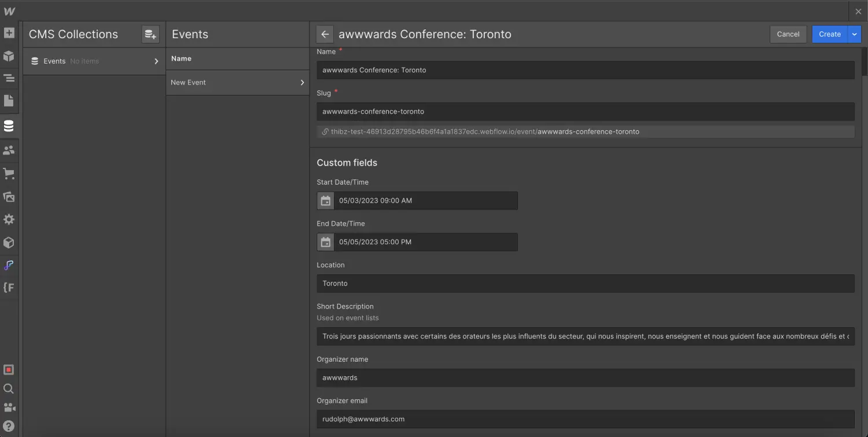
Task: Edit the Start Date/Time field
Action: (426, 201)
